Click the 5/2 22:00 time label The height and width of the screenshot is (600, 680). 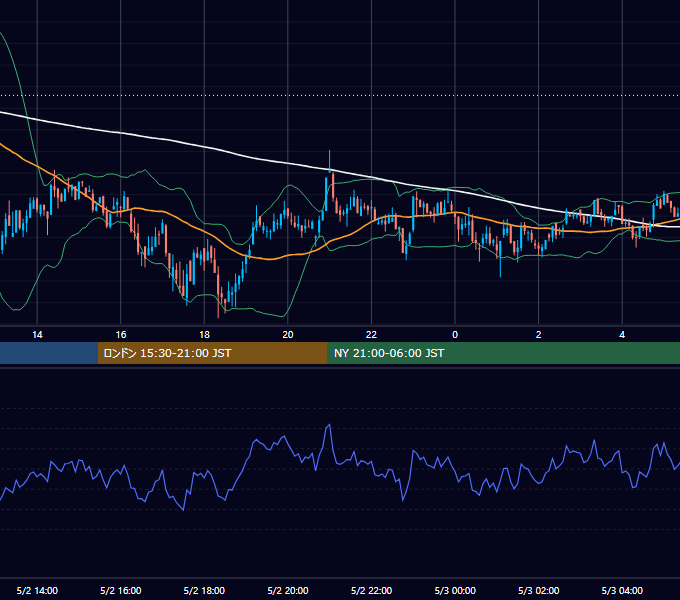[x=371, y=590]
